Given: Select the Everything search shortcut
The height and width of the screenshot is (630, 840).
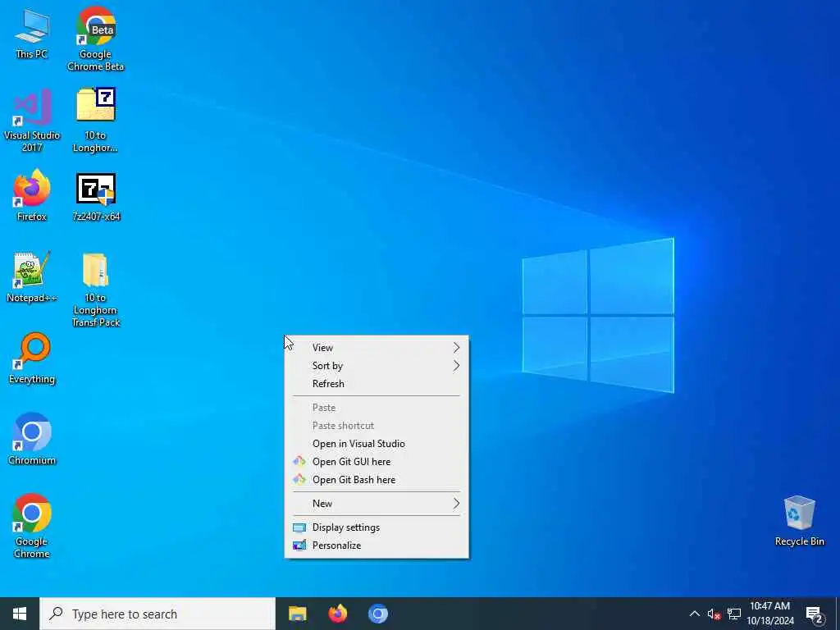Looking at the screenshot, I should click(x=32, y=358).
